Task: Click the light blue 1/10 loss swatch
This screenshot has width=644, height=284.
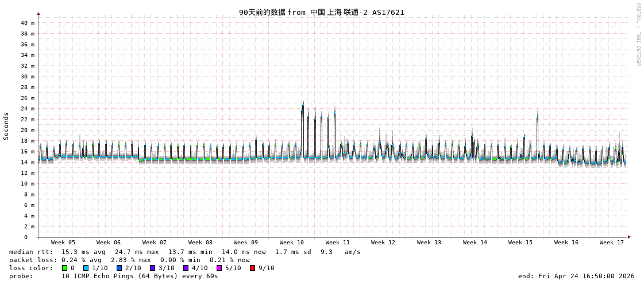Action: pyautogui.click(x=86, y=268)
